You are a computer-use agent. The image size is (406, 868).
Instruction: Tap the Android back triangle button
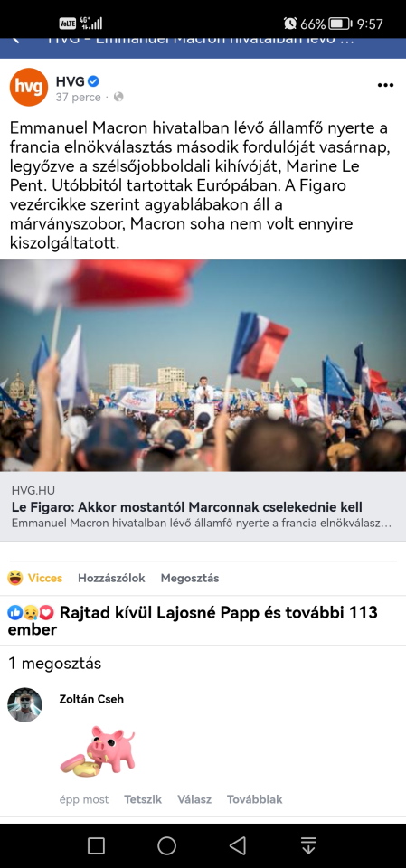pyautogui.click(x=238, y=845)
